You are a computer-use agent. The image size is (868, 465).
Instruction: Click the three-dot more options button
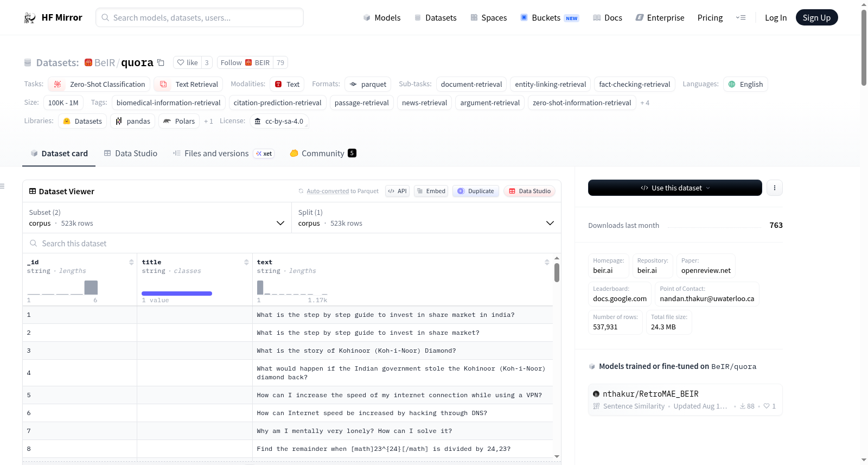775,188
